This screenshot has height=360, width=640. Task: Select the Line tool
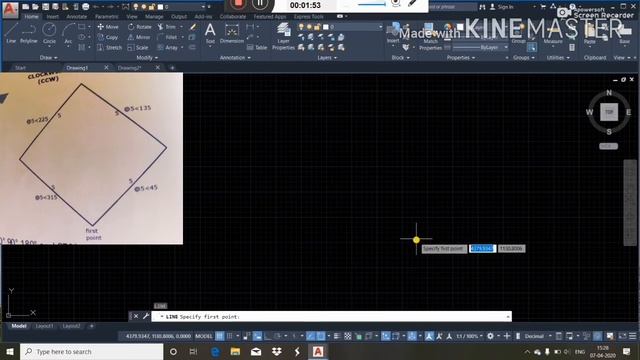click(11, 33)
